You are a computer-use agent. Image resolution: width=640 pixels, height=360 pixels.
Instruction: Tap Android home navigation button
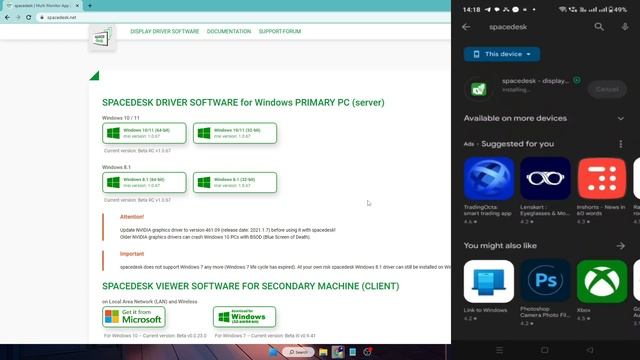(x=544, y=350)
